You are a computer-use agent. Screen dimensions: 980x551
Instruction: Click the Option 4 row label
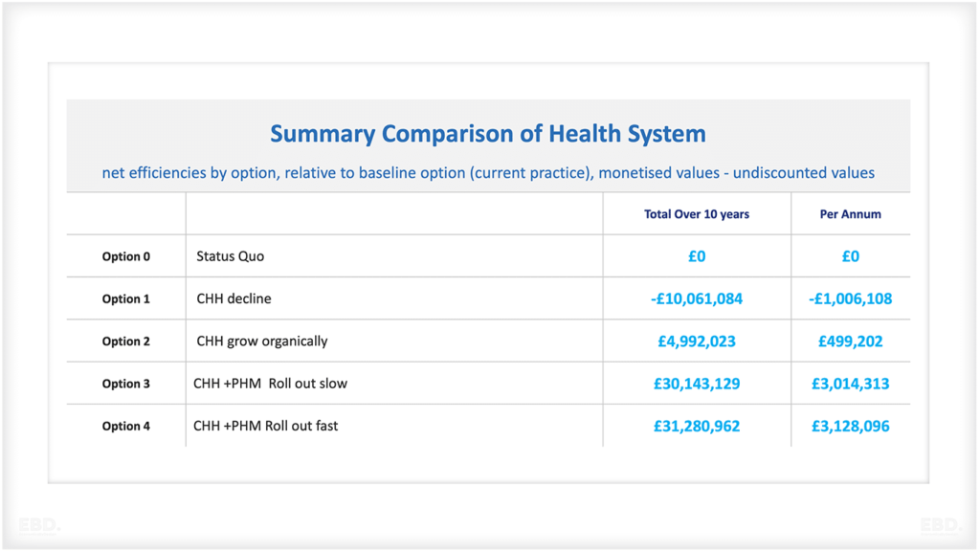[x=126, y=427]
